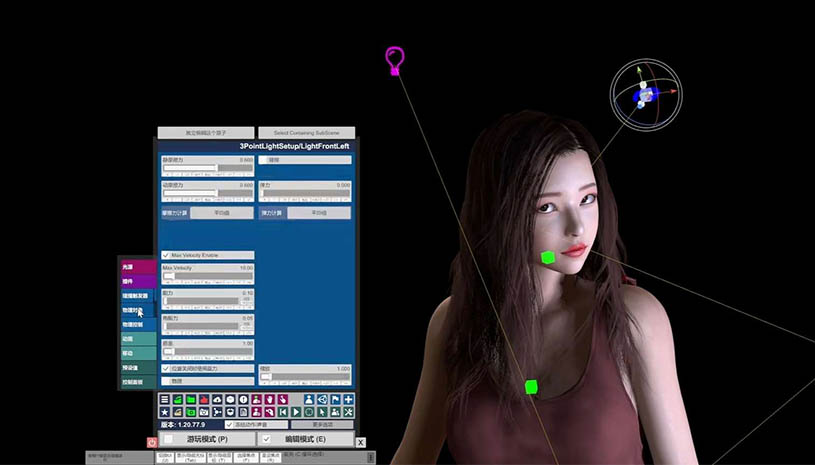Click the star favorites icon

[165, 412]
